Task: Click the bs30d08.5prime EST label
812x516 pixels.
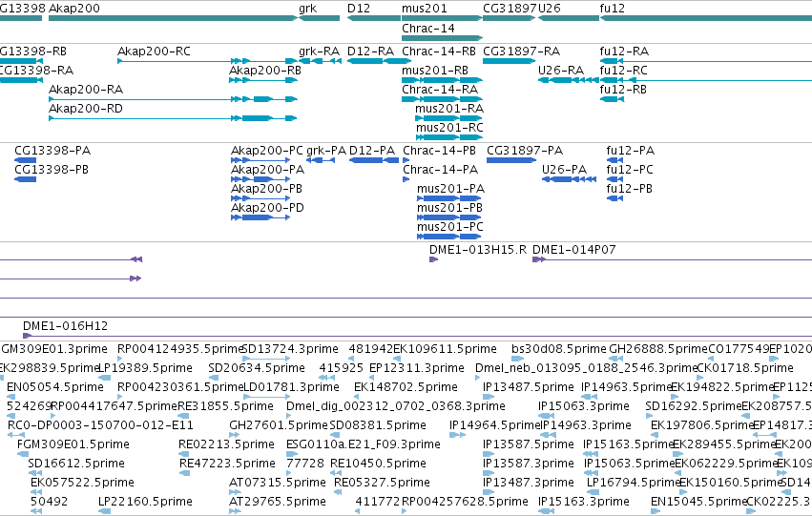Action: tap(559, 349)
